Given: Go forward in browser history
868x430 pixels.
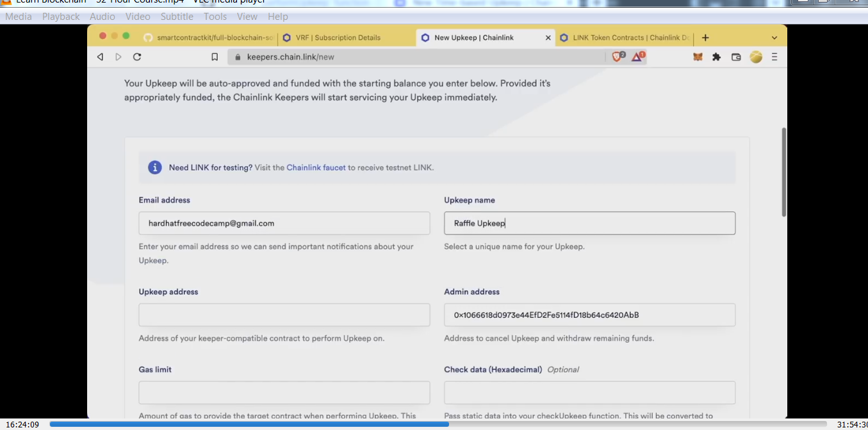Looking at the screenshot, I should click(119, 57).
